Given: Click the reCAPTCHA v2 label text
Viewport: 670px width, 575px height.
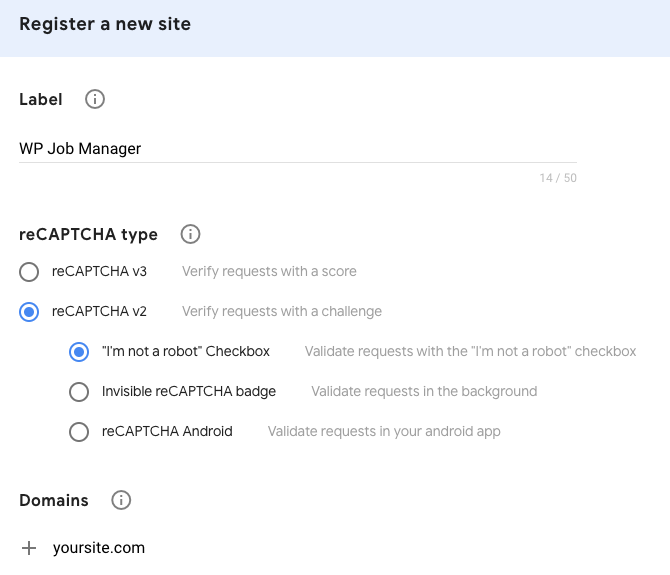Looking at the screenshot, I should tap(99, 311).
